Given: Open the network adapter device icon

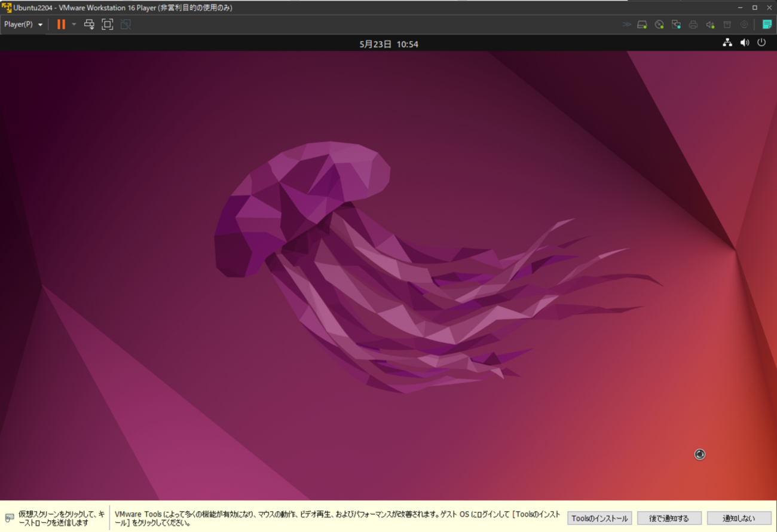Looking at the screenshot, I should tap(676, 25).
